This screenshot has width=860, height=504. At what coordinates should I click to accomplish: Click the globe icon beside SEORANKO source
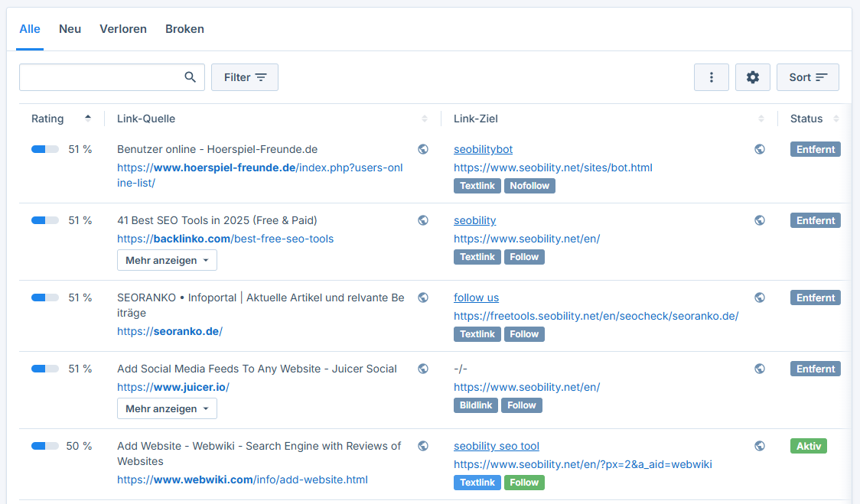click(423, 298)
